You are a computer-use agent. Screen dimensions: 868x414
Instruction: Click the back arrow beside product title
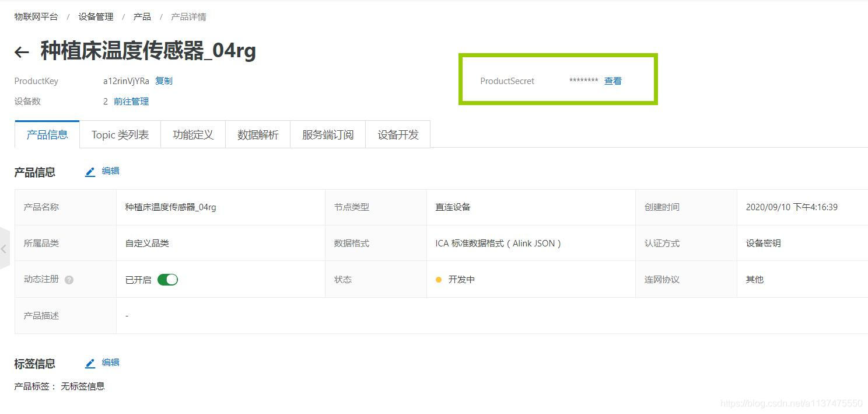22,53
